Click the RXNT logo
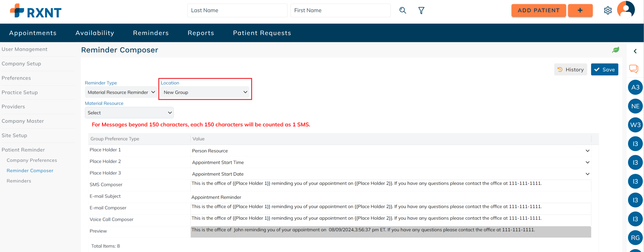 click(36, 11)
